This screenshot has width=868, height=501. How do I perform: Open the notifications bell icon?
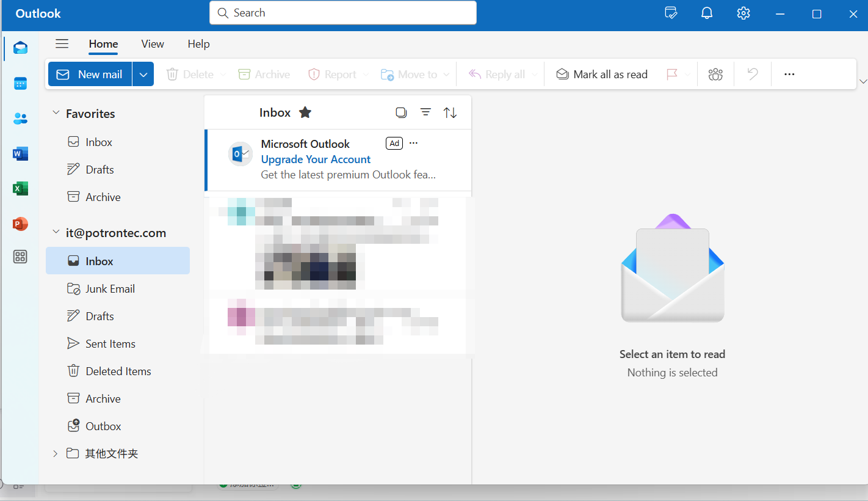click(x=707, y=13)
